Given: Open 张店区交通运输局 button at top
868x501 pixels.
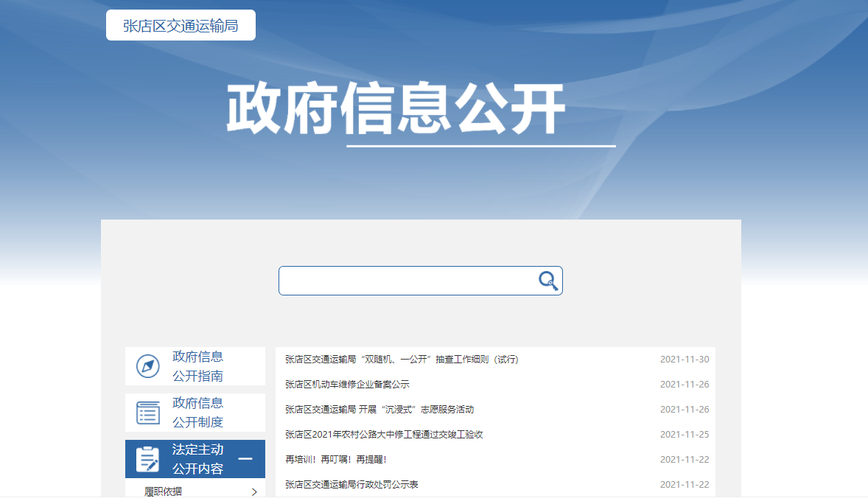Looking at the screenshot, I should (x=181, y=26).
